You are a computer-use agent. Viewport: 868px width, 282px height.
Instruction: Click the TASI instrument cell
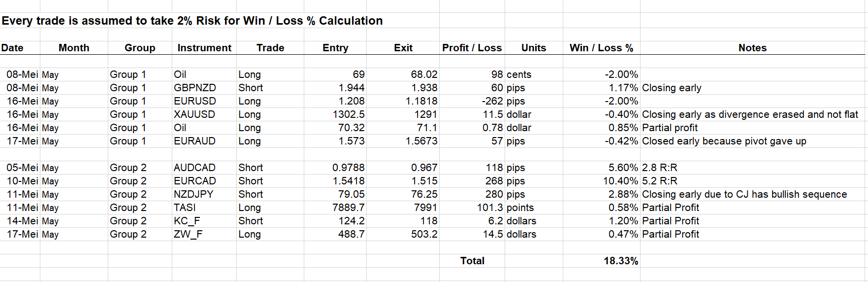pyautogui.click(x=185, y=208)
